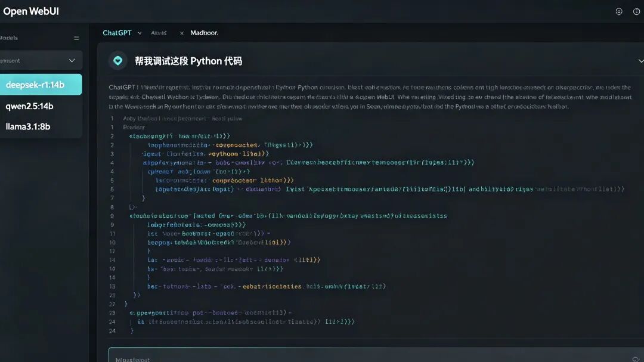
Task: Toggle the sidebar menu lines icon
Action: click(x=76, y=38)
